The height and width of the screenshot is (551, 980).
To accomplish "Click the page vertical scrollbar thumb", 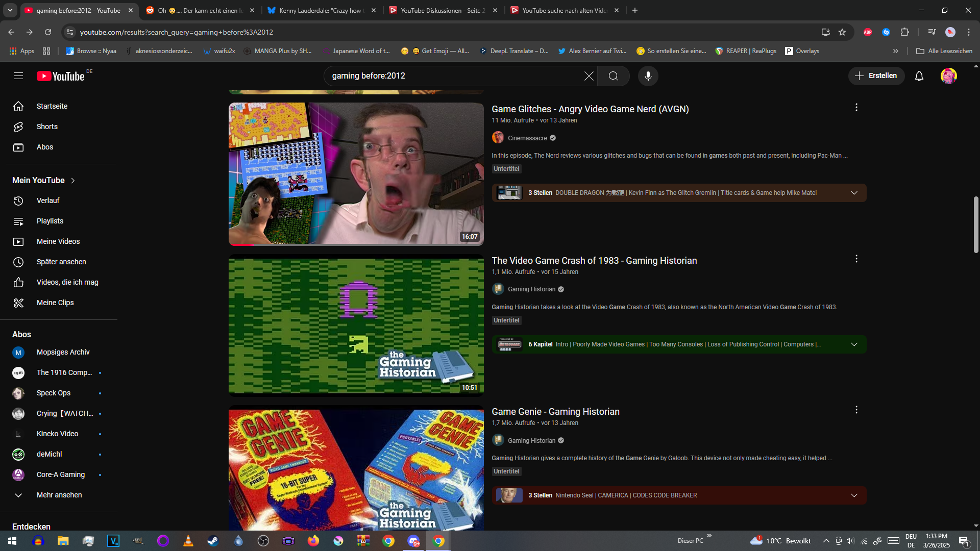I will coord(975,224).
